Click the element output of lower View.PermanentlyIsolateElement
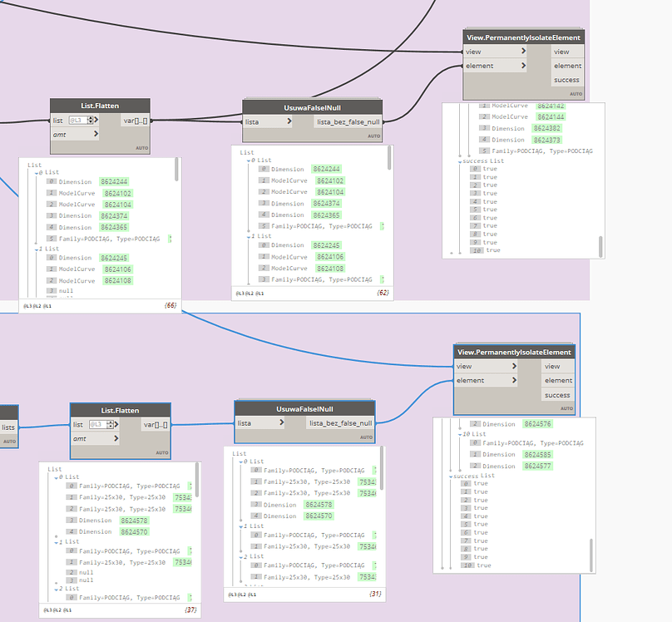This screenshot has height=622, width=672. pyautogui.click(x=559, y=381)
